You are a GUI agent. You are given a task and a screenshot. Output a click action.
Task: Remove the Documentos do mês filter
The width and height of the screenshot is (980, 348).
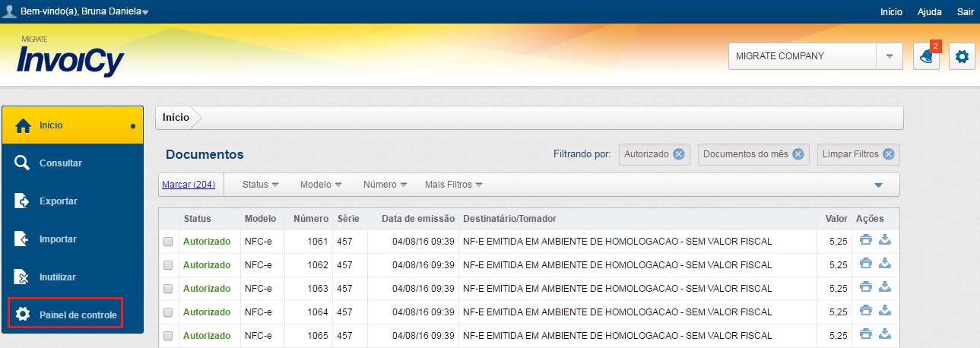pyautogui.click(x=798, y=154)
